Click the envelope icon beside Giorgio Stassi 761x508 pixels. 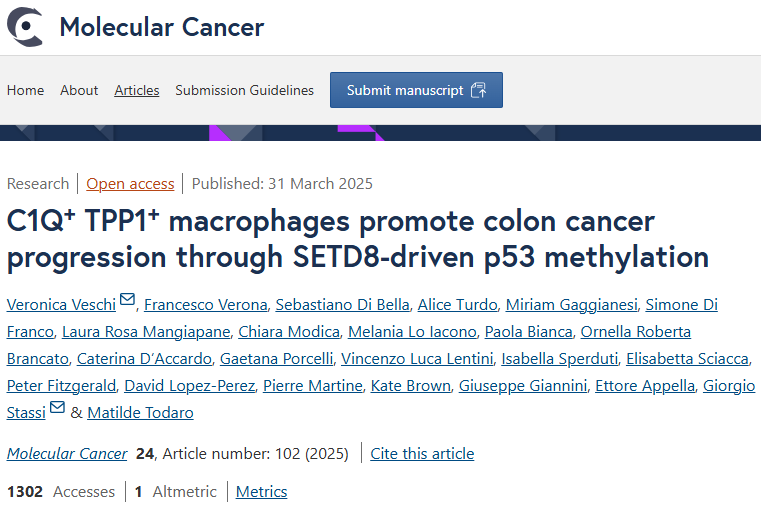tap(57, 407)
